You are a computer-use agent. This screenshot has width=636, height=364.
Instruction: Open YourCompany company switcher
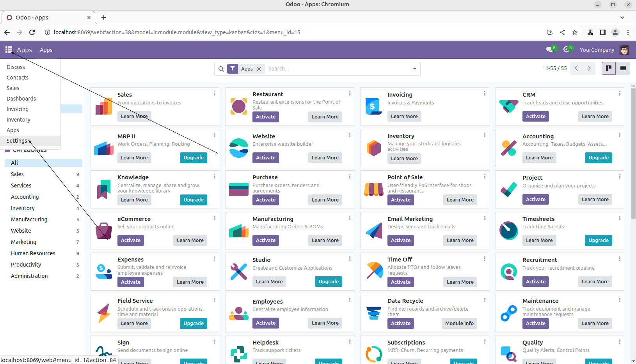(x=597, y=50)
